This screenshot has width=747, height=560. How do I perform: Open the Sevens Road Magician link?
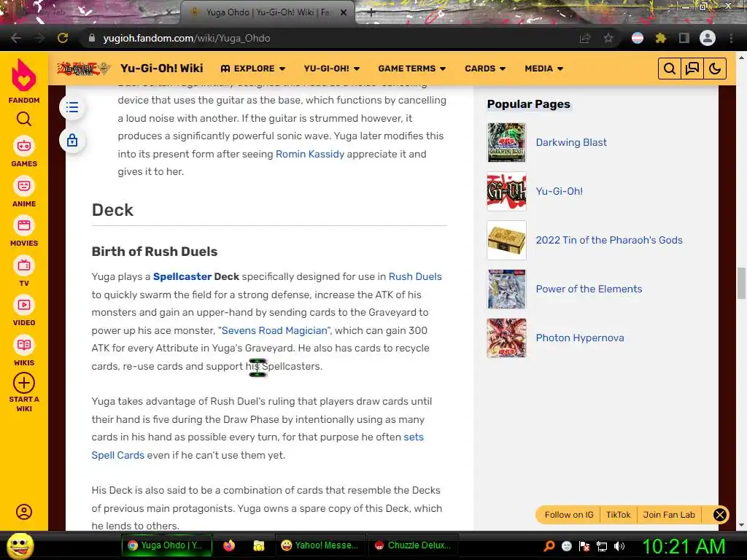click(275, 330)
